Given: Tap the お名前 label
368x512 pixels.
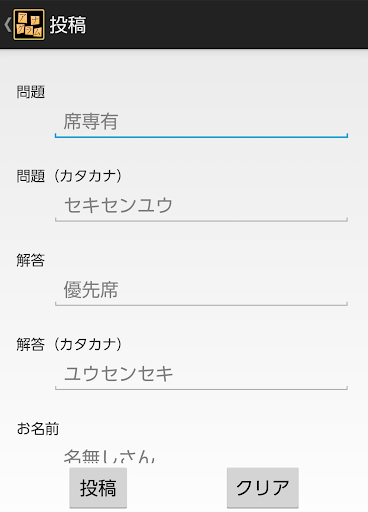Looking at the screenshot, I should (x=38, y=429).
